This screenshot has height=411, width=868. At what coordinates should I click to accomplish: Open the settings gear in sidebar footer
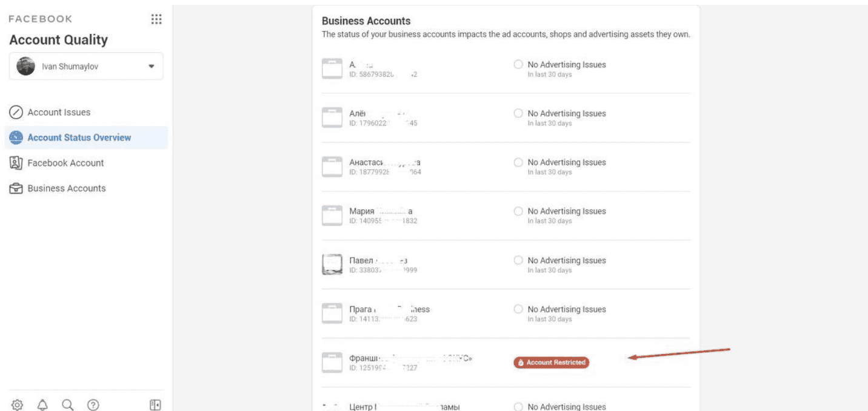[17, 404]
